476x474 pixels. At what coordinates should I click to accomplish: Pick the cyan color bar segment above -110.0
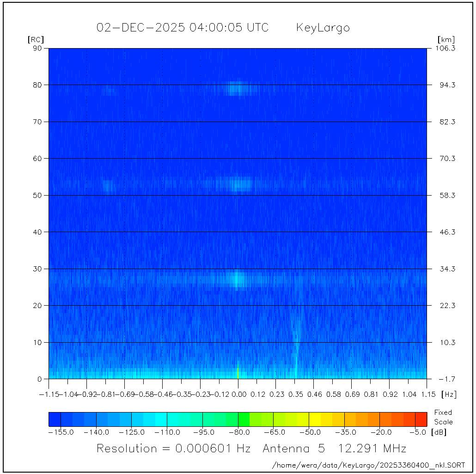click(x=161, y=419)
